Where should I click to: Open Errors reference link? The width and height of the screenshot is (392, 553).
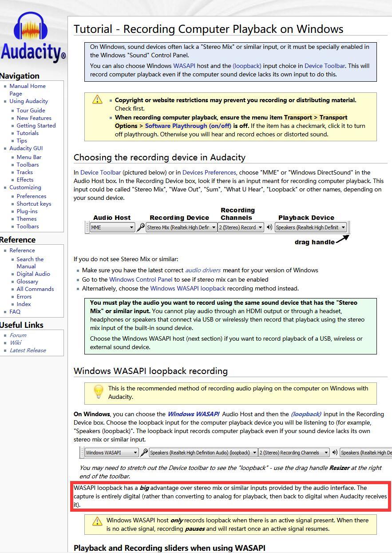pos(24,297)
